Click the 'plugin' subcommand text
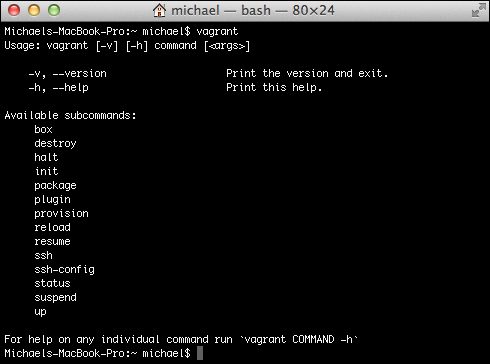The height and width of the screenshot is (364, 490). click(52, 200)
